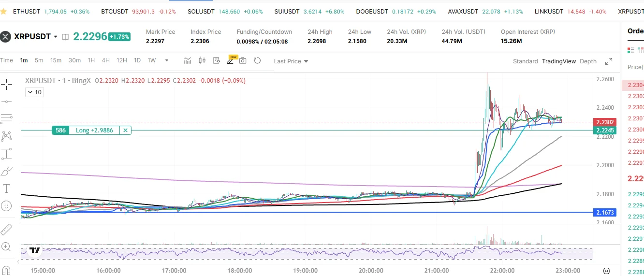Viewport: 644px width, 276px height.
Task: Select the pattern drawing tool
Action: click(x=6, y=136)
